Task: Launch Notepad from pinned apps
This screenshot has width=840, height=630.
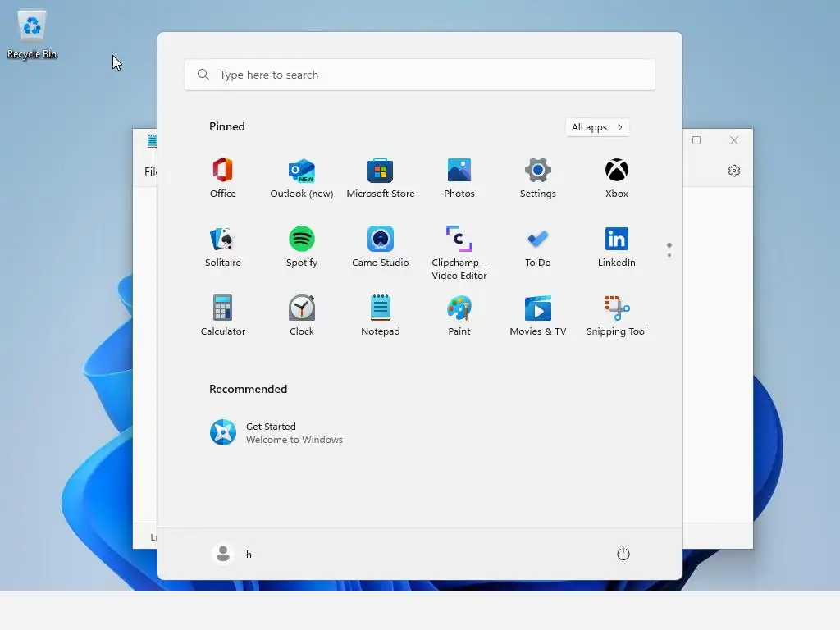Action: (x=381, y=316)
